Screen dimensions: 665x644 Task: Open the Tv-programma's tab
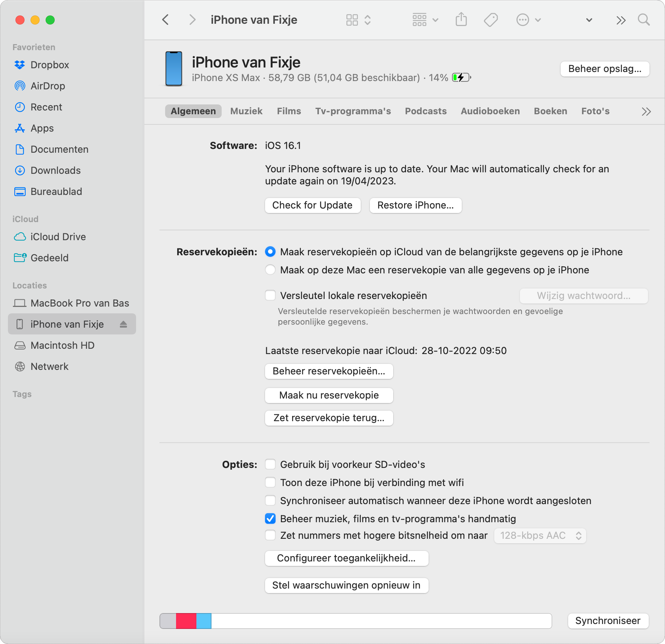(353, 111)
